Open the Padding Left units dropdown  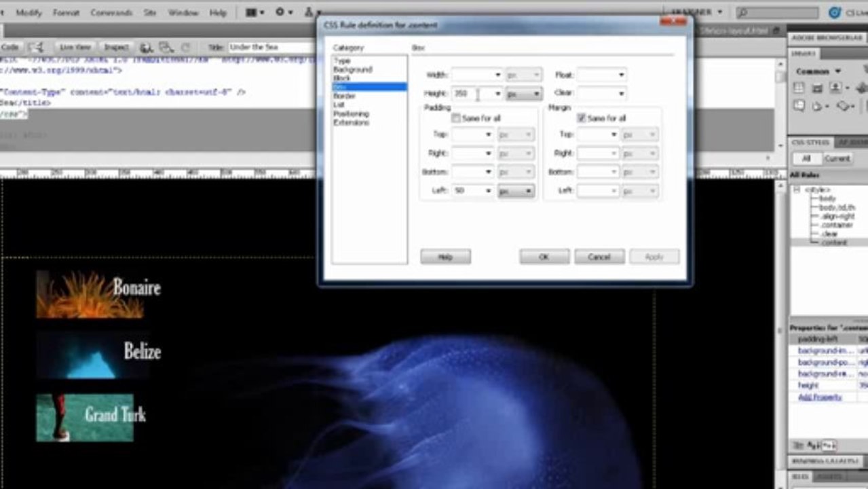click(516, 192)
